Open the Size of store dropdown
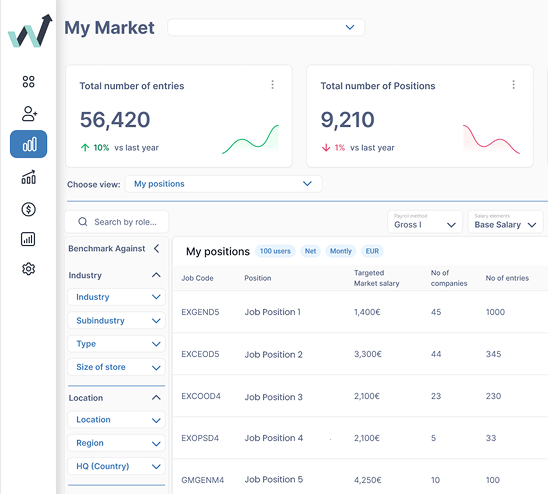Viewport: 548px width, 494px height. tap(116, 367)
